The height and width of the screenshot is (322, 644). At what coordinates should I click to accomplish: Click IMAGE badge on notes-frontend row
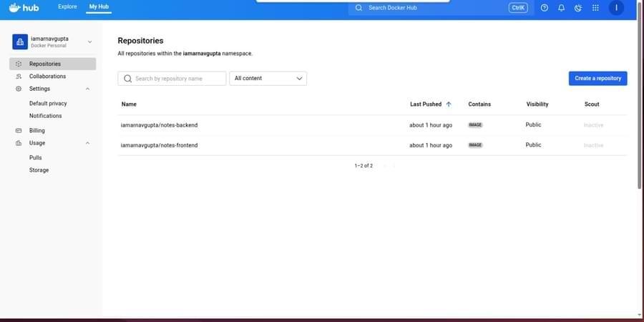click(475, 145)
